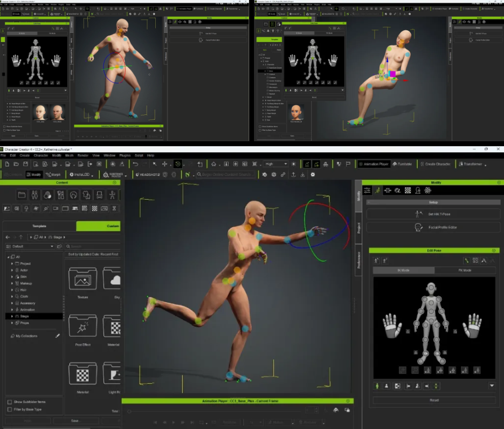Expand the Actor tree node
504x429 pixels.
[12, 270]
